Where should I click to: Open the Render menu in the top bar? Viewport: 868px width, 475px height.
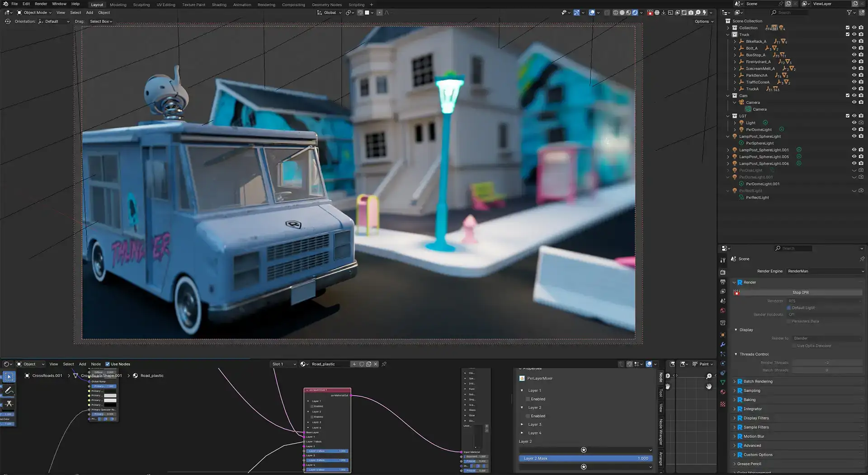41,4
